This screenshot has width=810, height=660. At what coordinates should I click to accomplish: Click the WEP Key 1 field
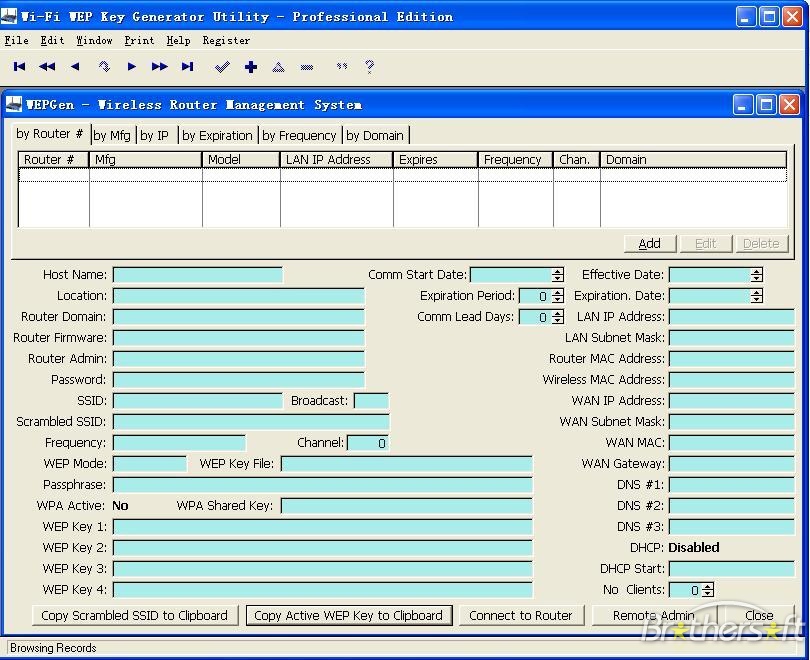point(323,527)
